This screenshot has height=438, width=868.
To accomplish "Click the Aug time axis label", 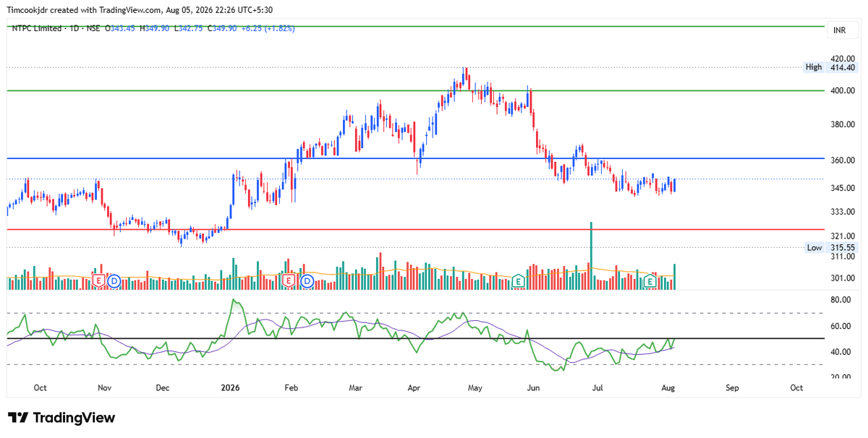I will [668, 388].
